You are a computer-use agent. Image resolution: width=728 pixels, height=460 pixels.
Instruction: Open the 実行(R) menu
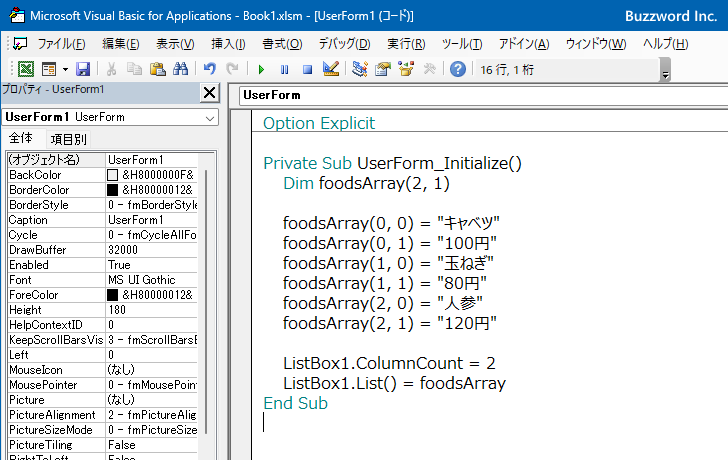coord(406,44)
